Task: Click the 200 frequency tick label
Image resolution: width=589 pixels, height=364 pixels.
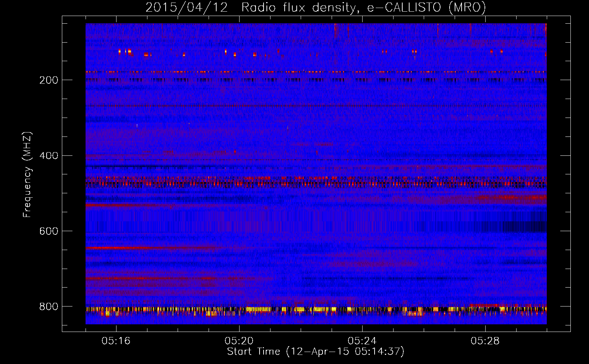Action: coord(49,80)
